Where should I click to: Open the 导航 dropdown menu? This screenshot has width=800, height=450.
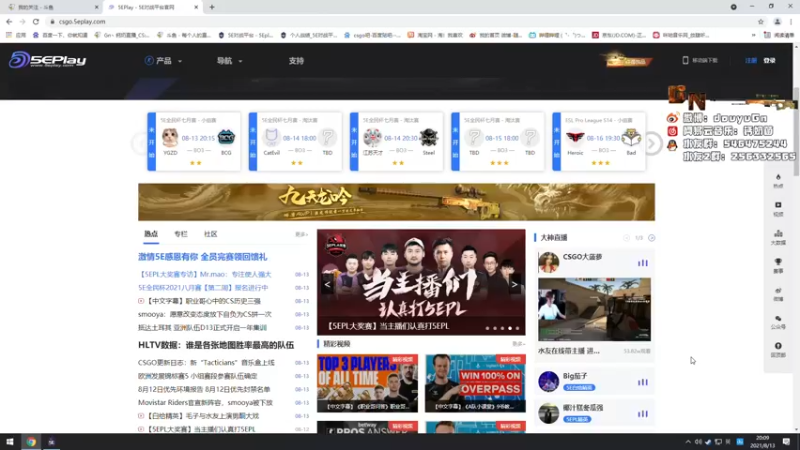(229, 61)
